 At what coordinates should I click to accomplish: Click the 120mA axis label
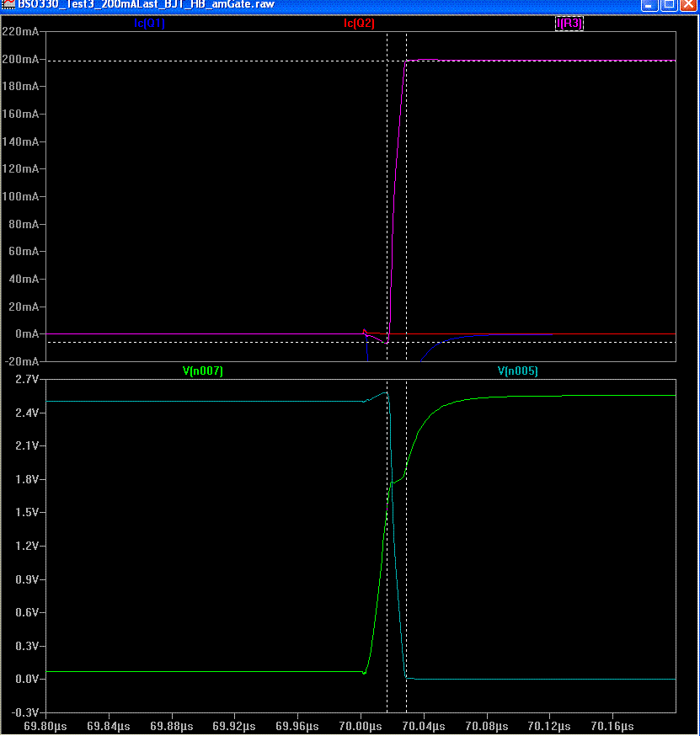21,169
